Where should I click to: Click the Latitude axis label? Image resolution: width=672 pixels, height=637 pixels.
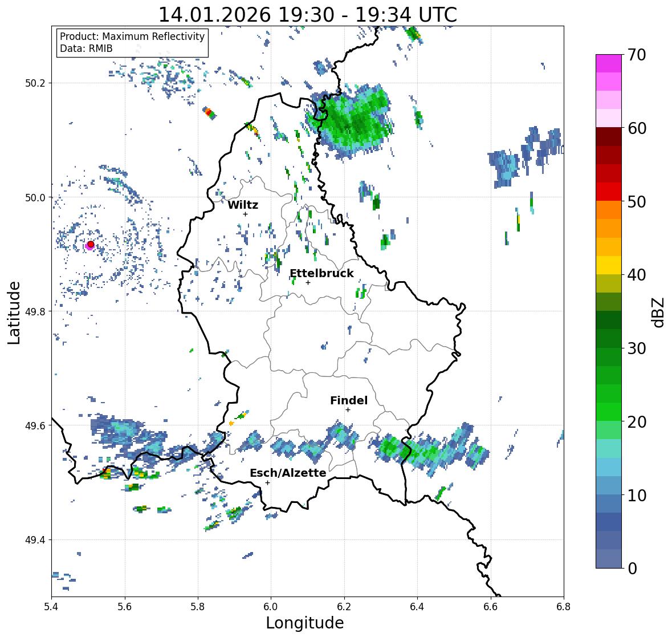tap(14, 313)
